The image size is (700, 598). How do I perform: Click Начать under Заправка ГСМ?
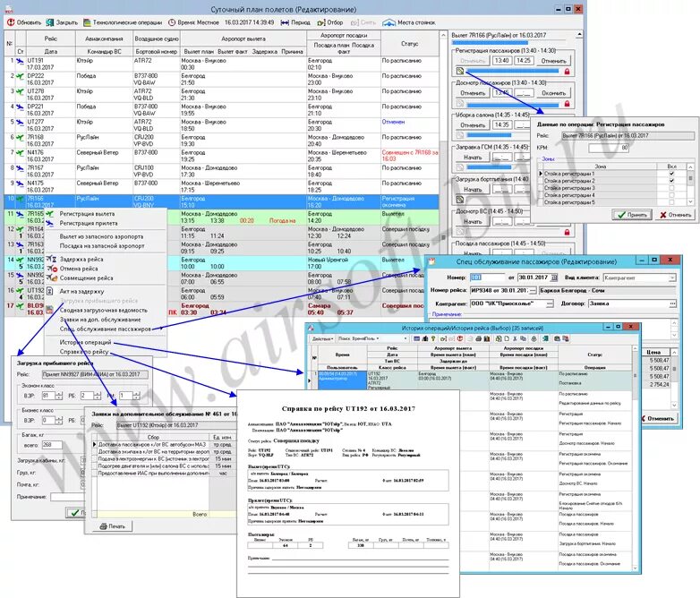pyautogui.click(x=473, y=158)
